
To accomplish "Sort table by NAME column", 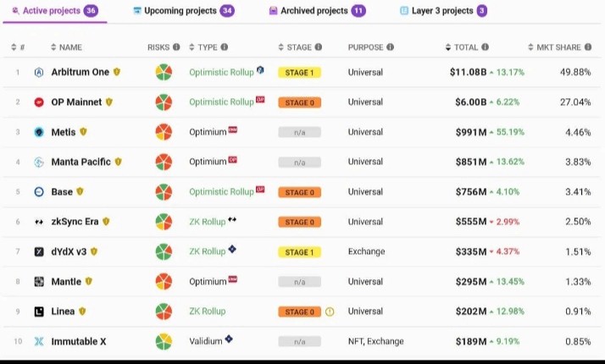I will pos(66,47).
